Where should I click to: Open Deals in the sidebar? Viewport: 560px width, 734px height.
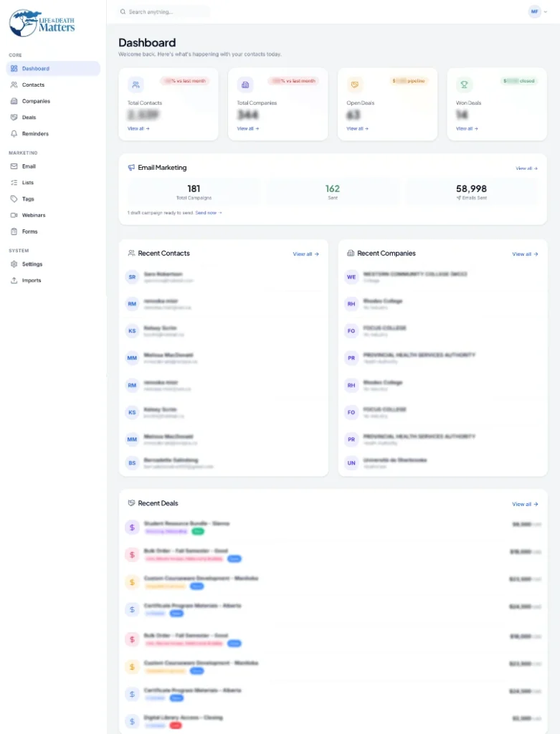pos(53,118)
